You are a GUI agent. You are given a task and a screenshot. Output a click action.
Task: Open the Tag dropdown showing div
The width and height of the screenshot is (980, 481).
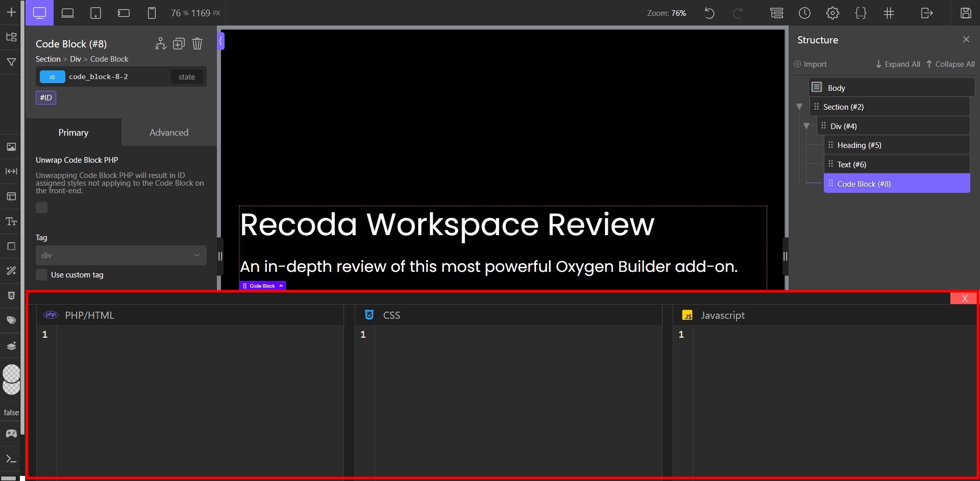coord(120,255)
